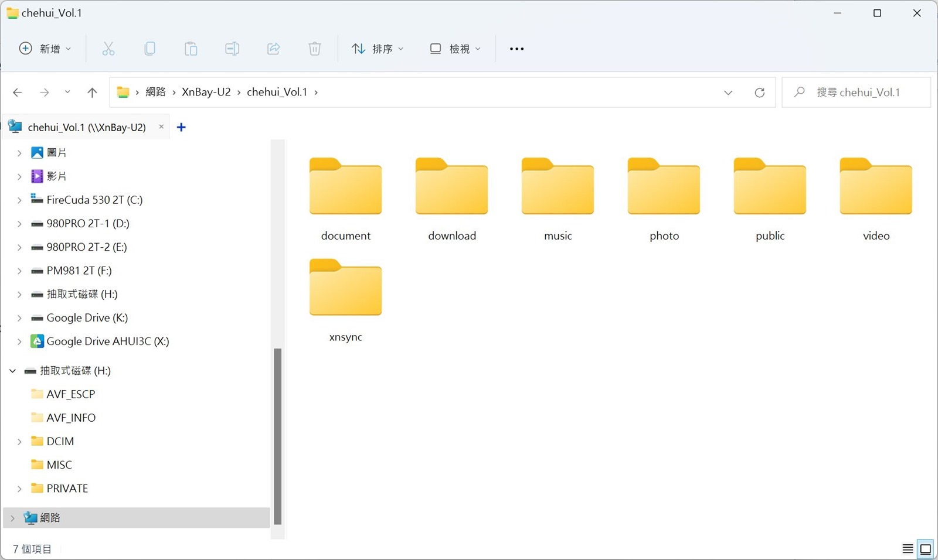Close the chehui_Vol.1 tab
Viewport: 938px width, 560px height.
pyautogui.click(x=161, y=127)
